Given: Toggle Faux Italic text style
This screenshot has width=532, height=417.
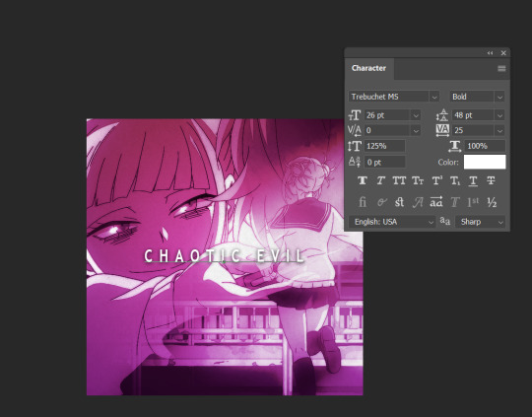Looking at the screenshot, I should [380, 180].
